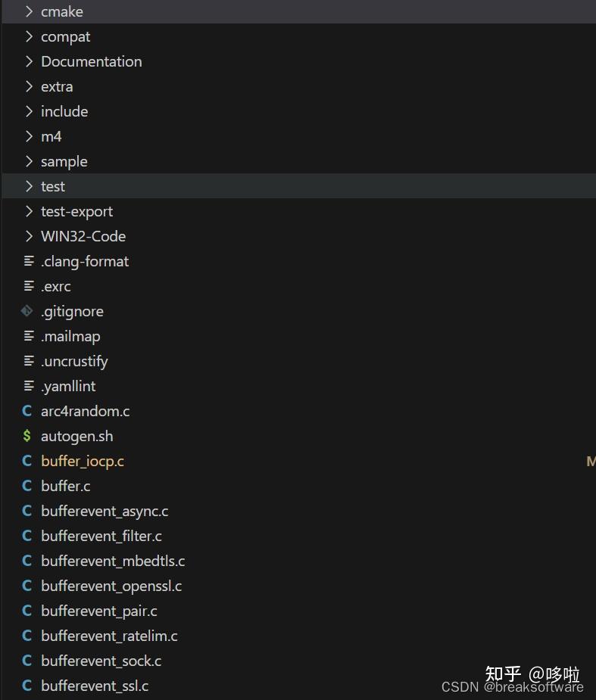The height and width of the screenshot is (700, 596).
Task: Click the text file icon beside .exrc
Action: pyautogui.click(x=29, y=286)
